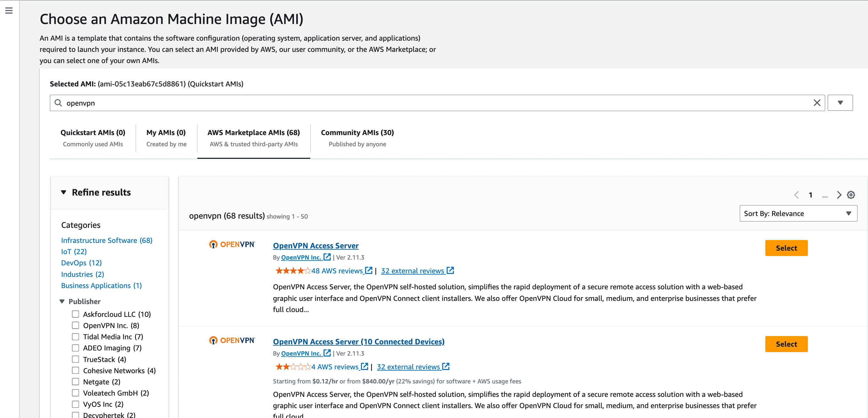Tick the Cohesive Networks publisher checkbox
Image resolution: width=868 pixels, height=418 pixels.
[x=75, y=370]
